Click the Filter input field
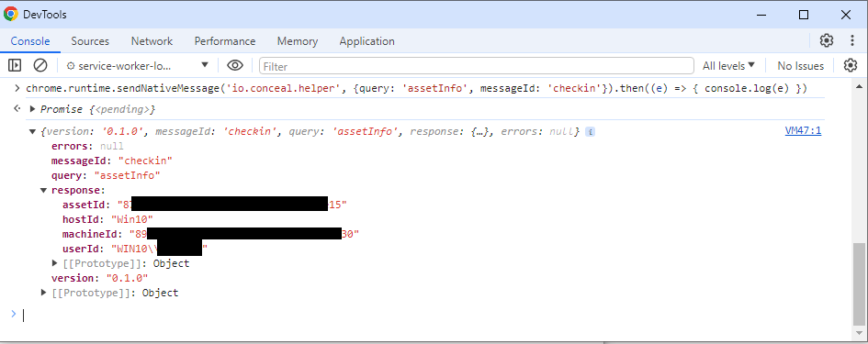Screen dimensions: 868x344 pos(476,66)
